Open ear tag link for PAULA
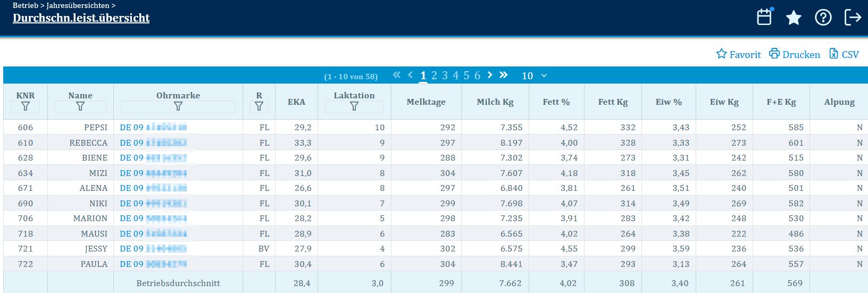Viewport: 868px width, 293px height. [153, 264]
